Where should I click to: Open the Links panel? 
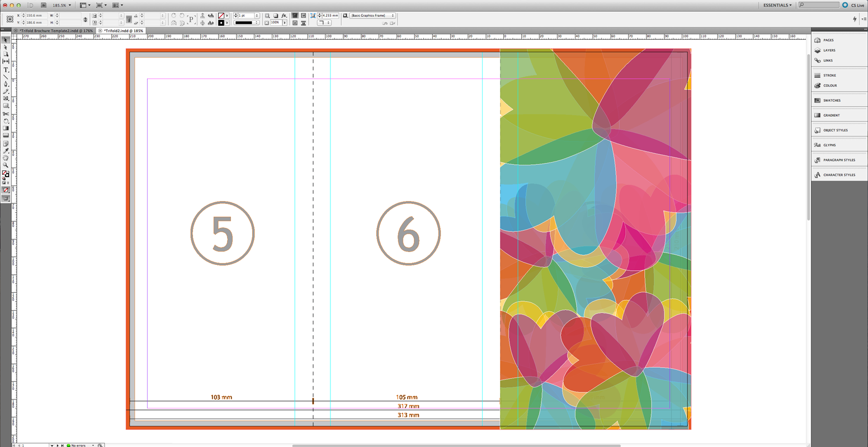[828, 60]
